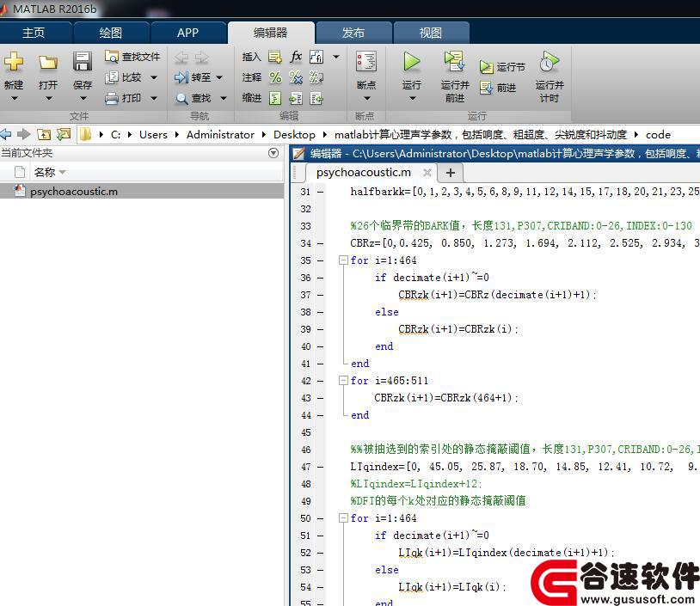Screen dimensions: 700x606
Task: Switch to the 主页 tab
Action: coord(34,33)
